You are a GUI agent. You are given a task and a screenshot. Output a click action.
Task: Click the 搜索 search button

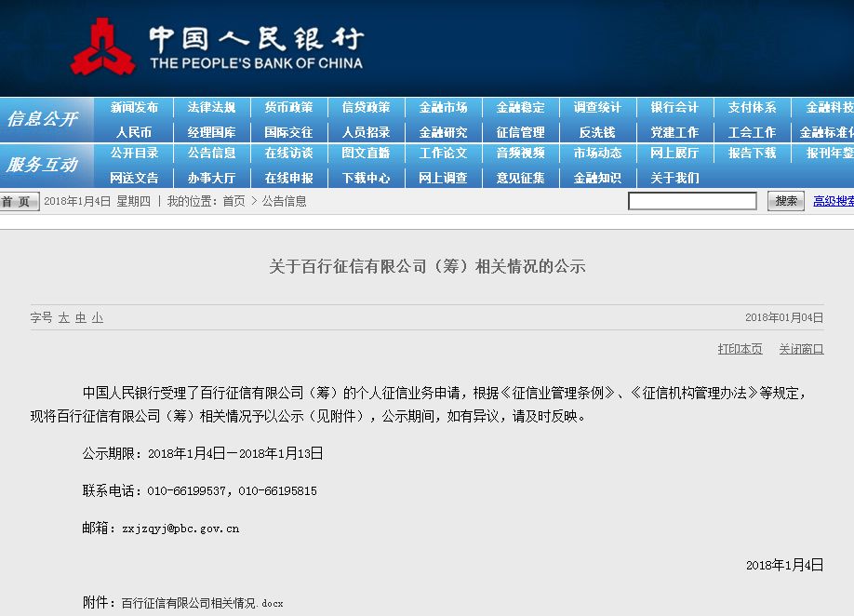pyautogui.click(x=785, y=201)
